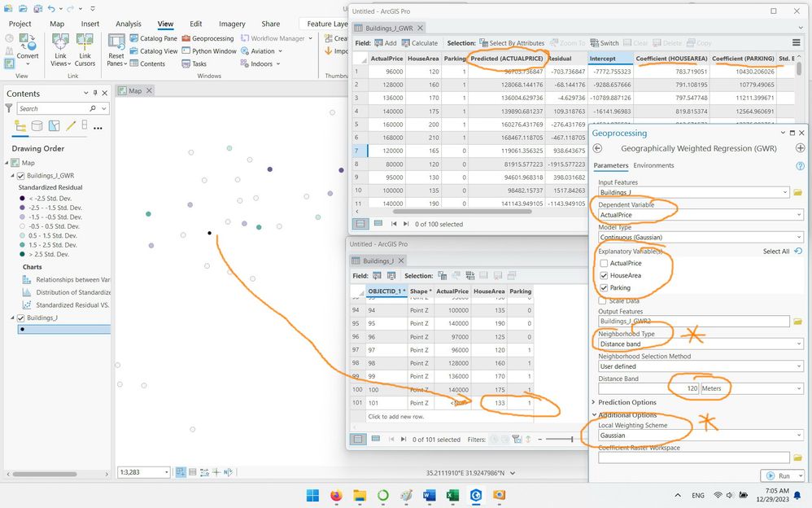
Task: Browse for Input Features folder icon
Action: pos(797,192)
